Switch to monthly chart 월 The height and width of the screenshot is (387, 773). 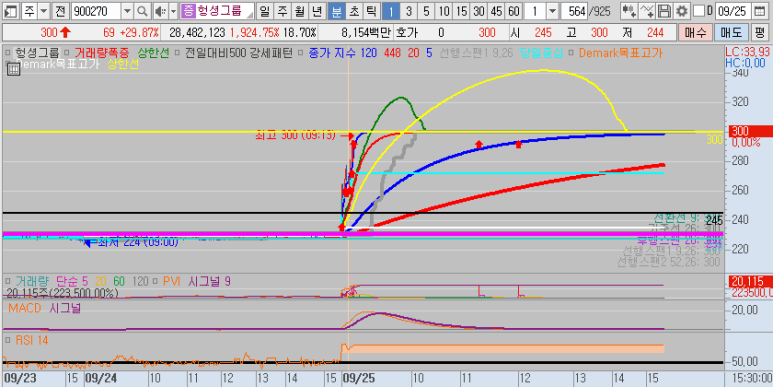click(299, 10)
